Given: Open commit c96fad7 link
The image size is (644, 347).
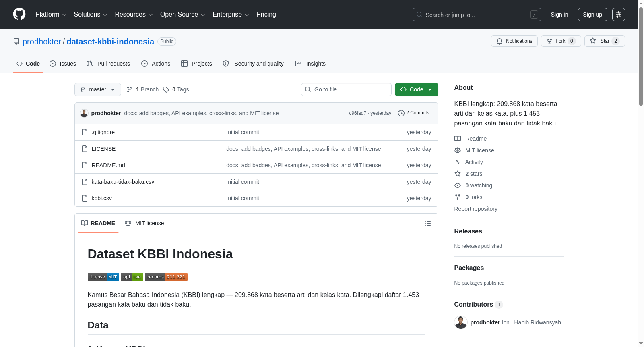Looking at the screenshot, I should (x=357, y=113).
